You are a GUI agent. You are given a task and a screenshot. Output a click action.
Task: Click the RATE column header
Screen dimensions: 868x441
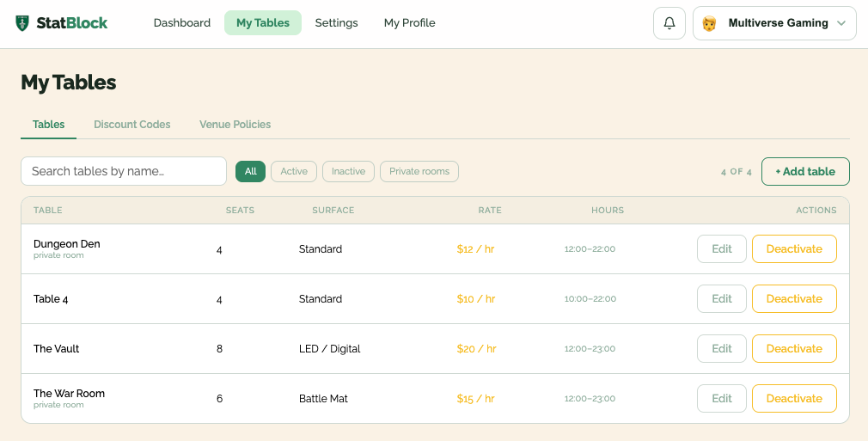click(490, 211)
